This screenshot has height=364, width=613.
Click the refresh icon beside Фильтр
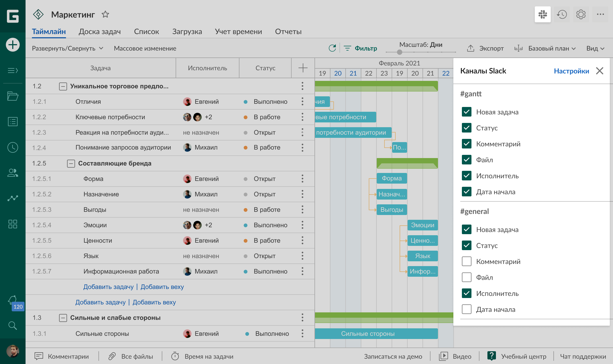click(332, 48)
